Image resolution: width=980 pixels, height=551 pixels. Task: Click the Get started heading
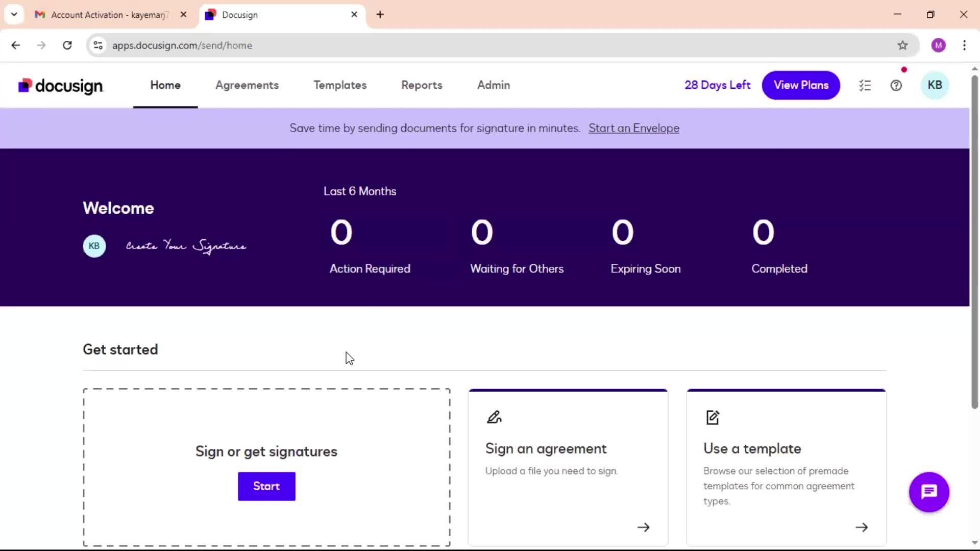click(x=120, y=349)
